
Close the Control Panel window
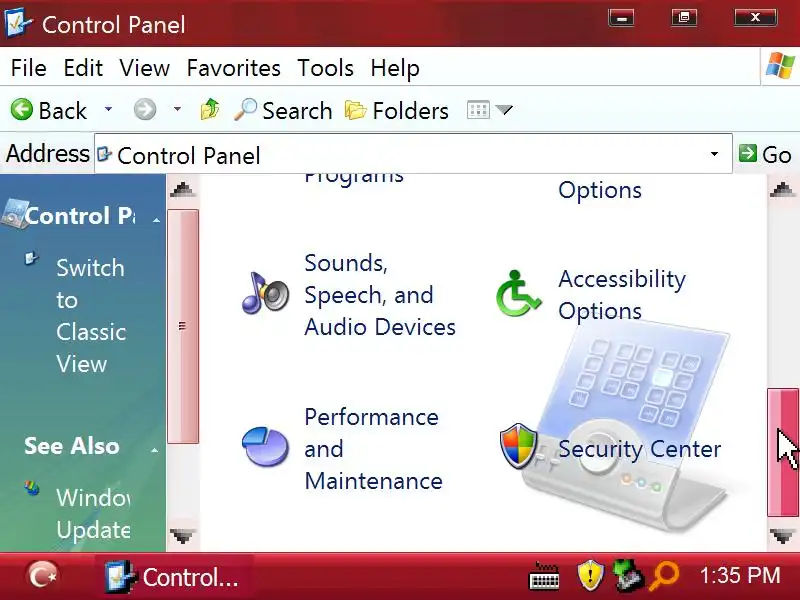pyautogui.click(x=756, y=18)
